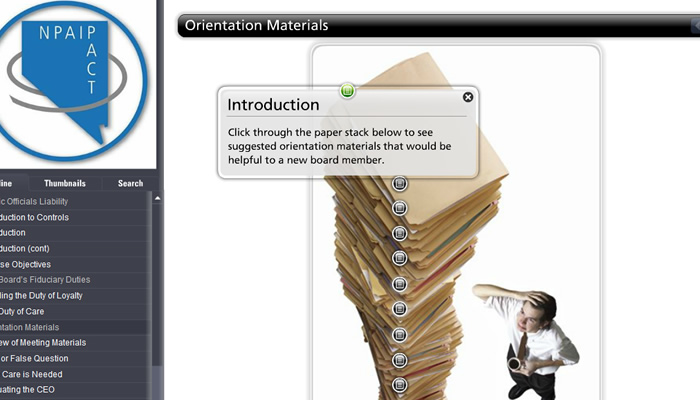Click the green Introduction marker on stack

click(347, 91)
